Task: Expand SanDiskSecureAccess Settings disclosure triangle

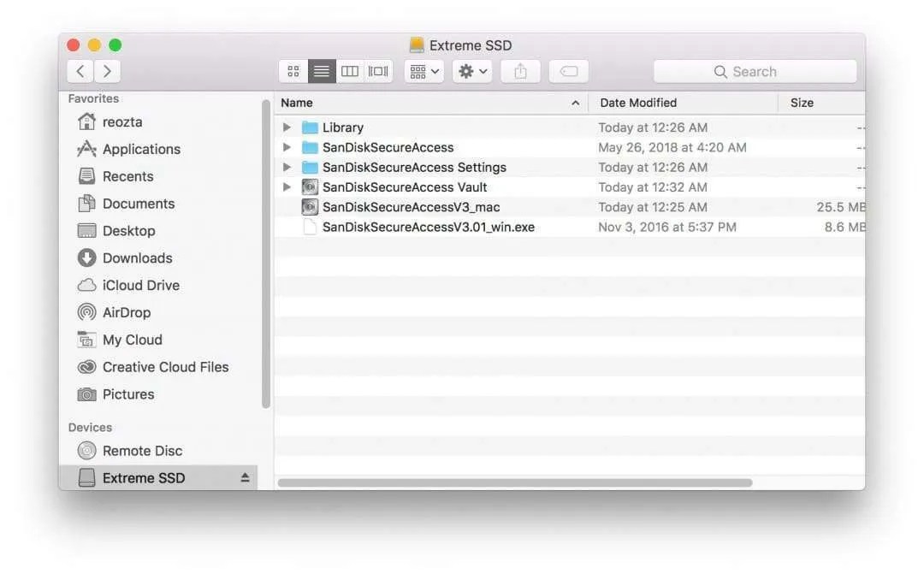Action: (x=287, y=168)
